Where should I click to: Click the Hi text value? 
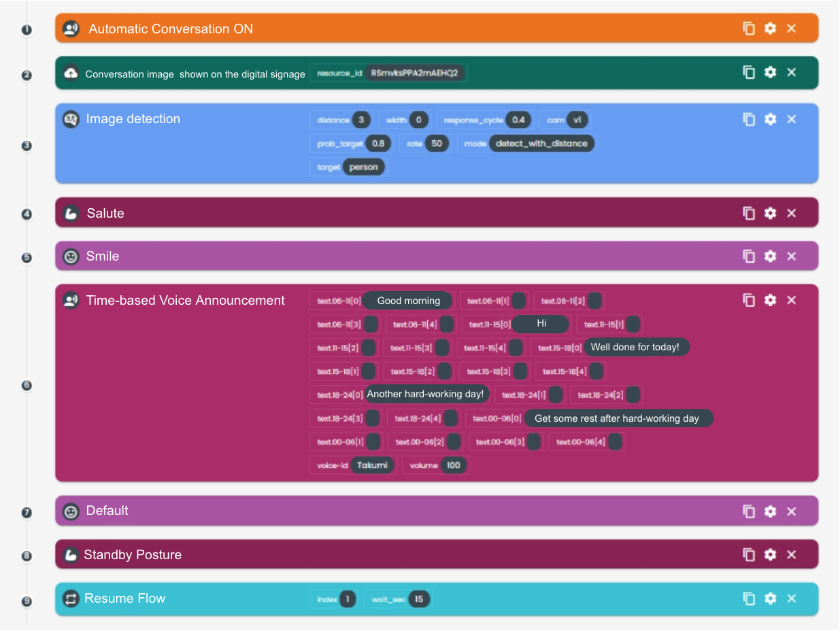[541, 324]
